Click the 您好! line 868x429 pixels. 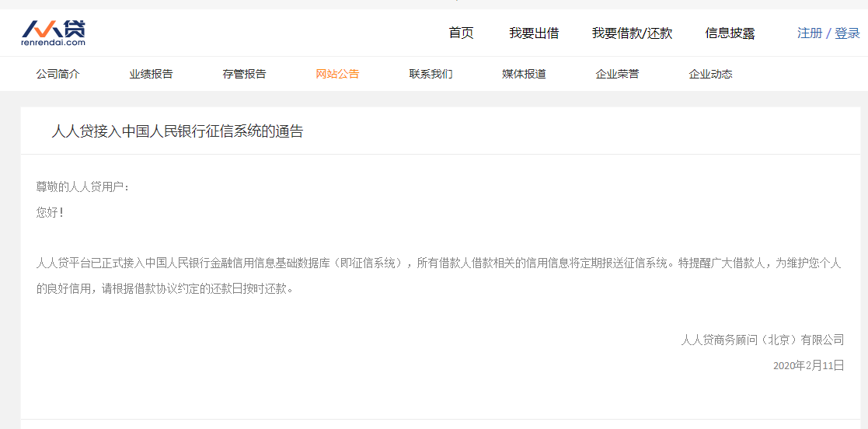50,213
